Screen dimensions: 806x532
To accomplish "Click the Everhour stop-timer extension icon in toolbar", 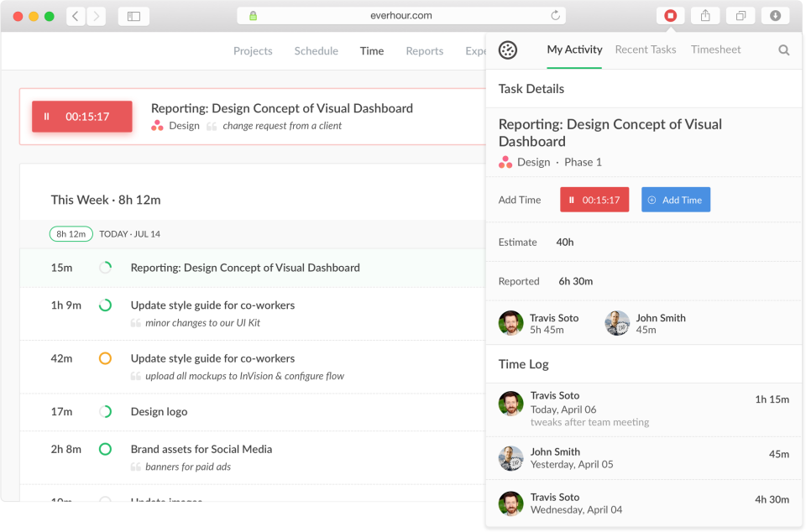I will [670, 16].
